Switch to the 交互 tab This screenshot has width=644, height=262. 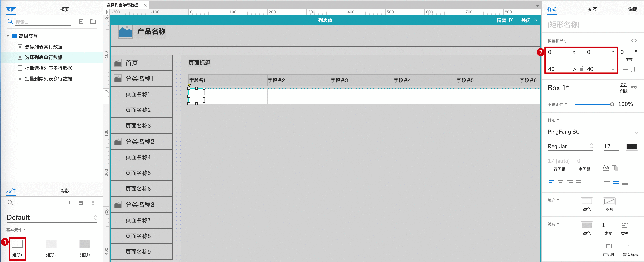[592, 9]
